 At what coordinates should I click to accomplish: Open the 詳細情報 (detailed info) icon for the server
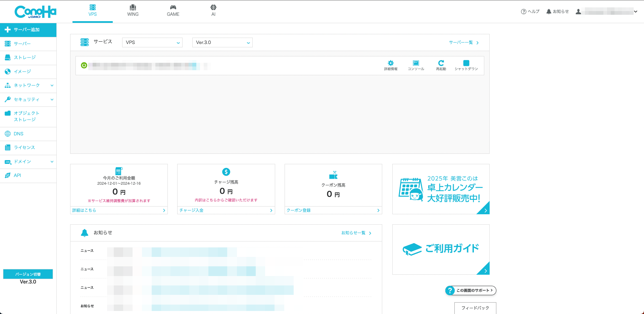[x=390, y=65]
